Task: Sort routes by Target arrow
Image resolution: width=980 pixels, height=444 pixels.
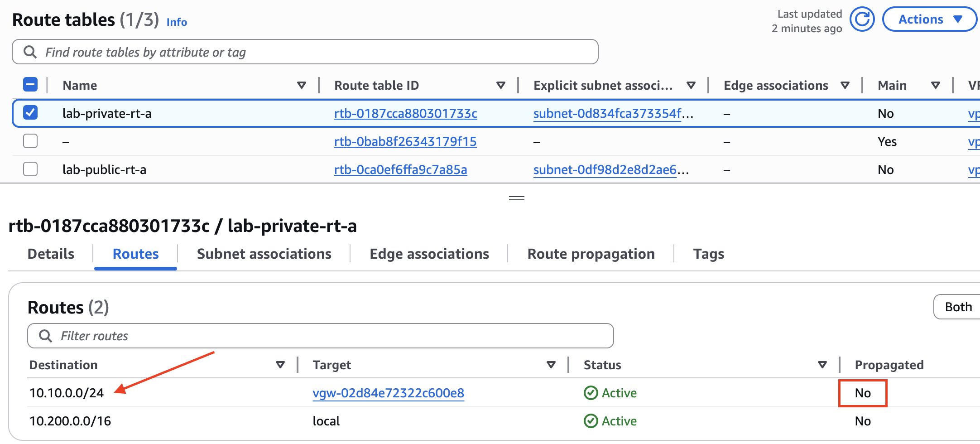Action: 551,365
